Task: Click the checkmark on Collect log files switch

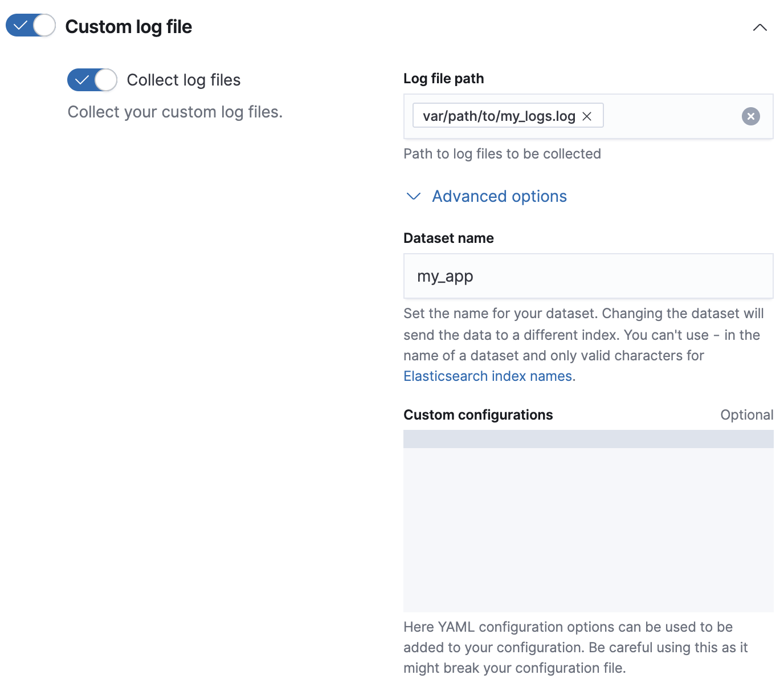Action: tap(81, 80)
